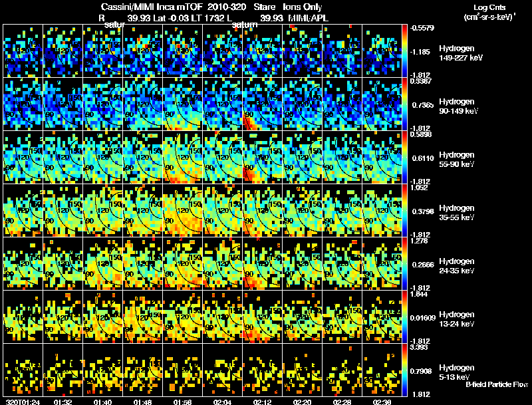Select the Hydrogen 90-149 keV row label

pyautogui.click(x=458, y=106)
